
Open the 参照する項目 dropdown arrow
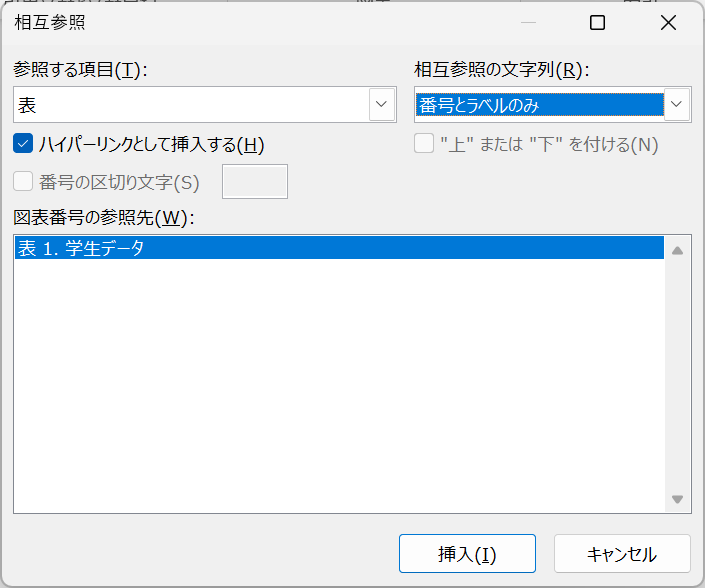coord(381,105)
